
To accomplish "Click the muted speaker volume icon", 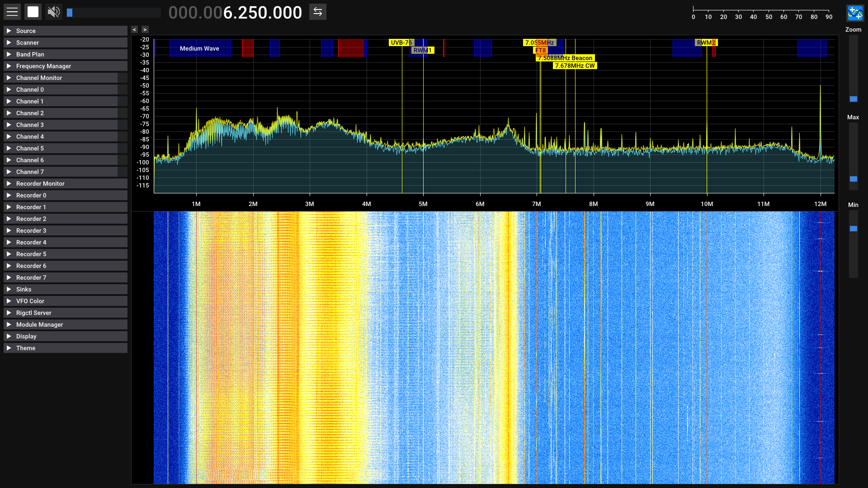I will tap(54, 12).
